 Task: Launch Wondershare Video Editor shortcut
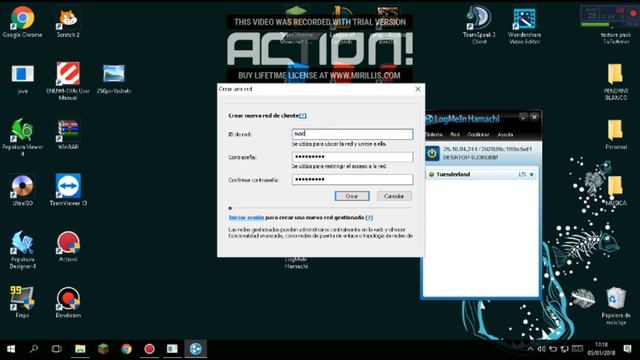pos(524,25)
